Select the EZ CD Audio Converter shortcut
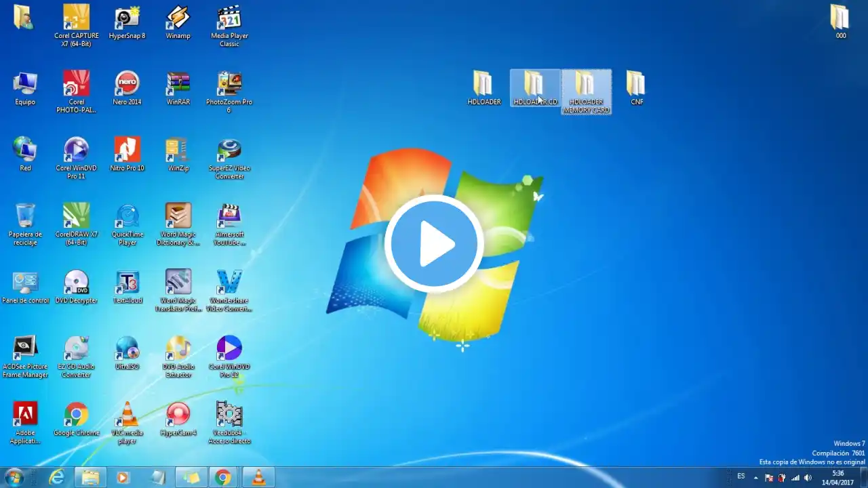The height and width of the screenshot is (488, 868). coord(76,357)
